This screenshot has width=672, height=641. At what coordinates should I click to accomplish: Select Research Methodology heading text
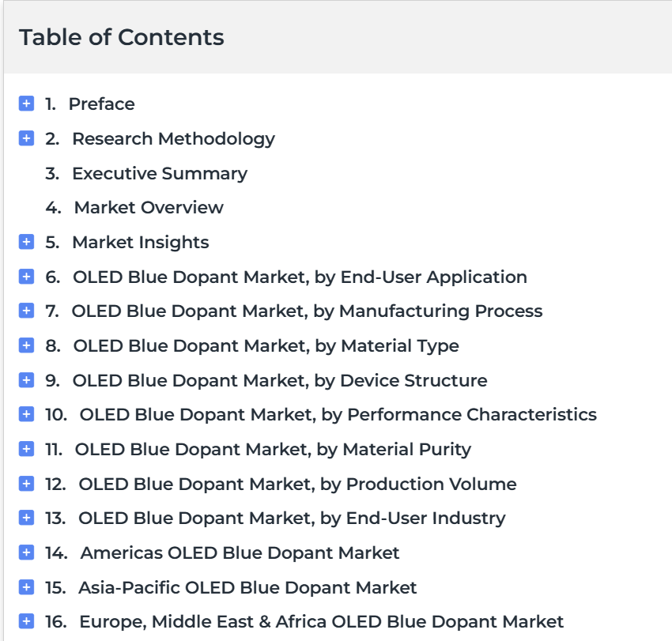point(173,138)
